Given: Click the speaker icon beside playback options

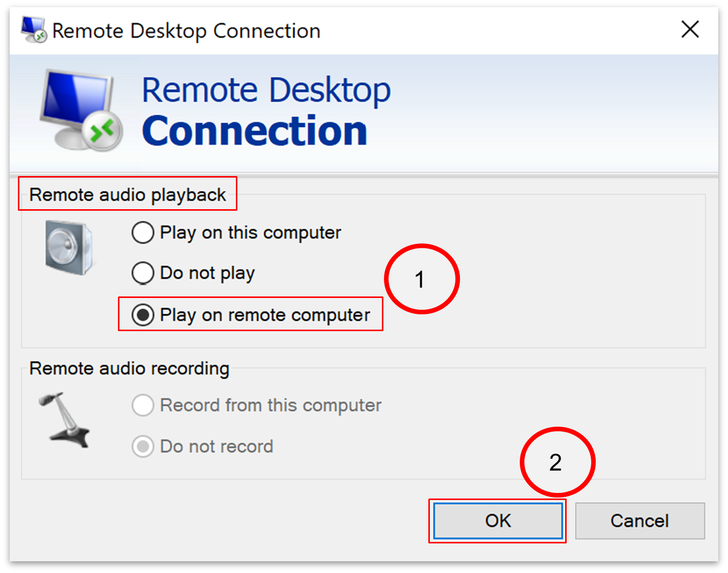Looking at the screenshot, I should click(x=69, y=248).
